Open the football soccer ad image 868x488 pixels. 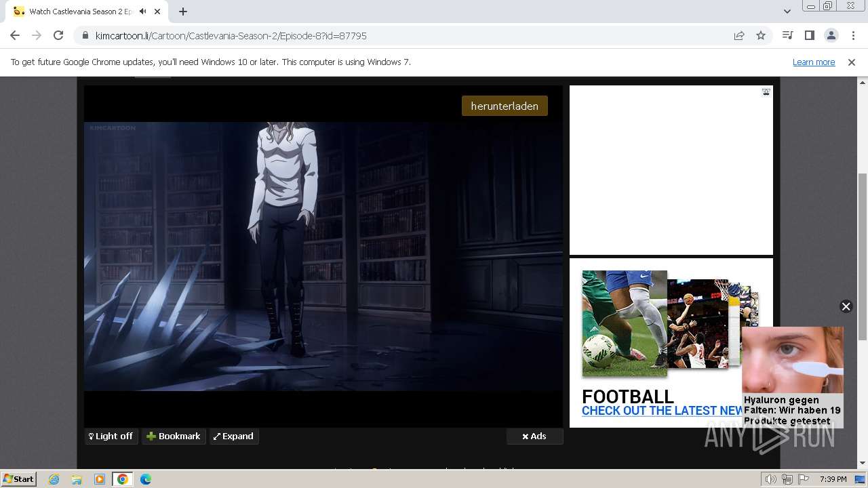point(625,323)
